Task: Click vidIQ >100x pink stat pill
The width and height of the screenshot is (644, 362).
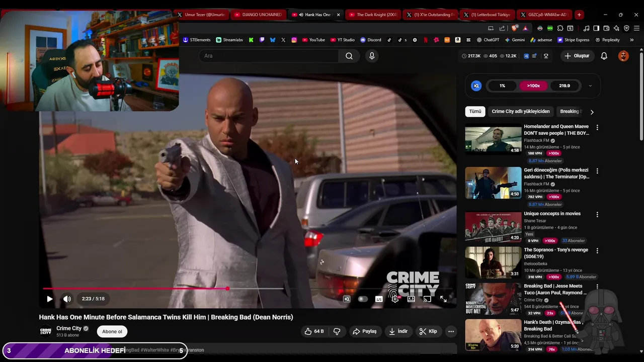Action: (533, 86)
